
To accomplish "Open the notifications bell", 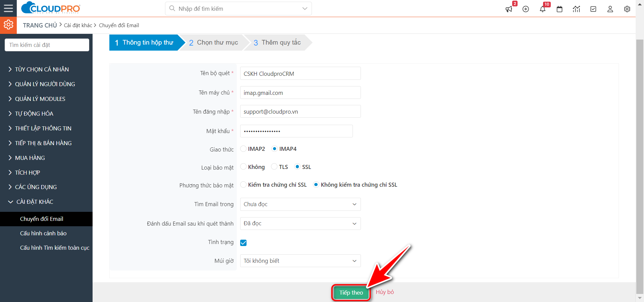I will pos(542,9).
